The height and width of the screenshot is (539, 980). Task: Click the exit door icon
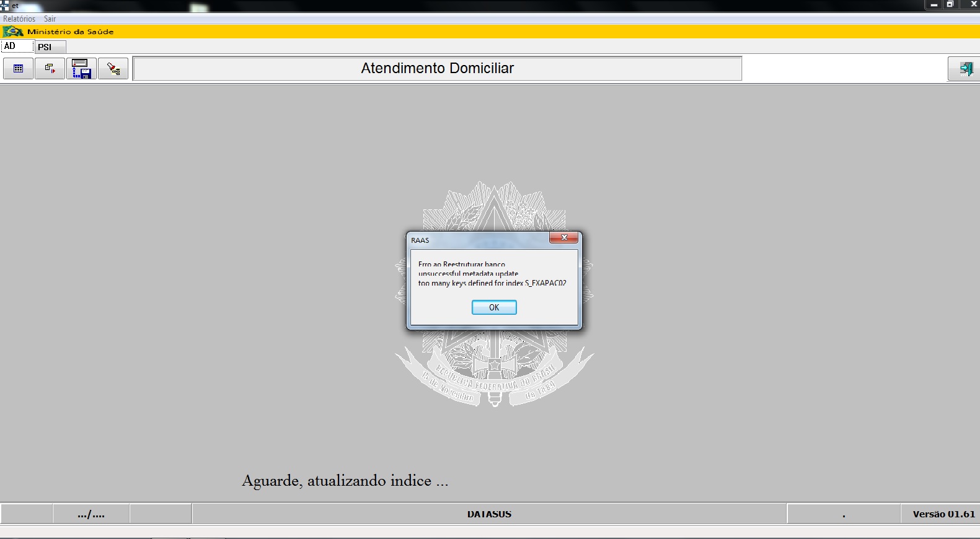[965, 69]
